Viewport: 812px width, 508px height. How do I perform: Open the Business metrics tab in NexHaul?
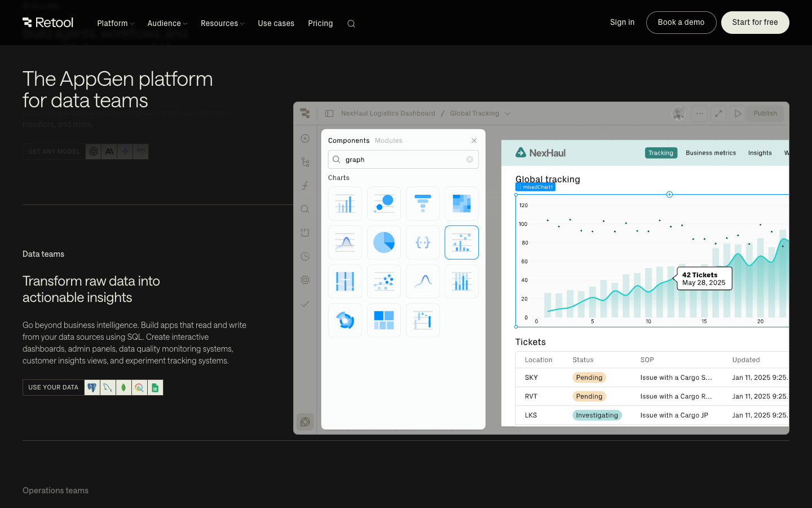[x=710, y=153]
